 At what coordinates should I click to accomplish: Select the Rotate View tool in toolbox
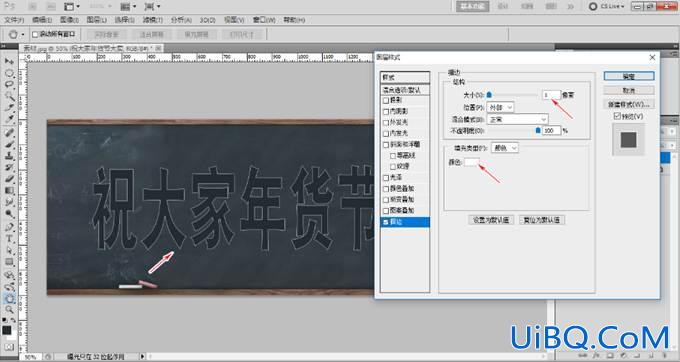pos(9,298)
